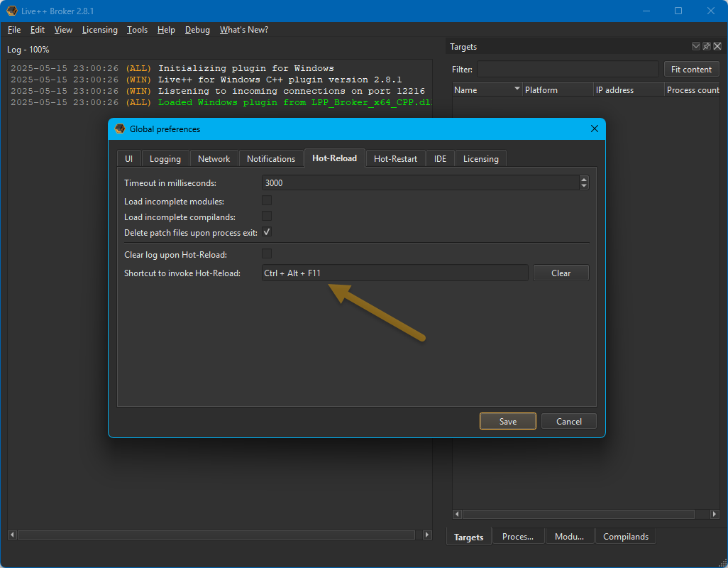This screenshot has height=568, width=728.
Task: Click Targets list scrollbar left arrow
Action: pos(457,514)
